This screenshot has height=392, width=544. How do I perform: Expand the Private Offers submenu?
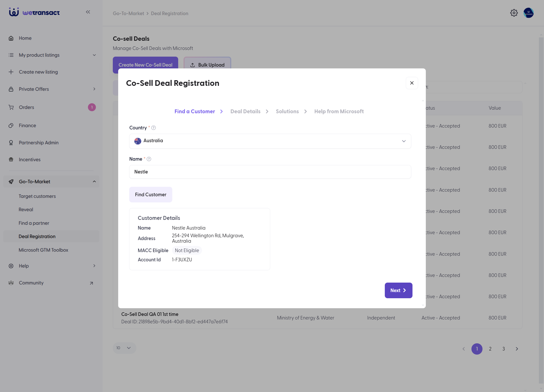coord(94,89)
